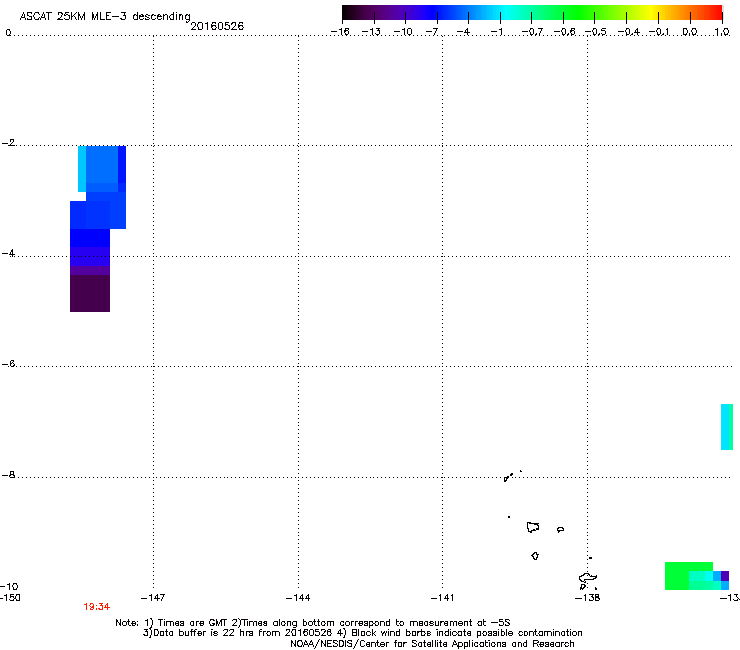Click the NOAA/NESDIS credit line
This screenshot has width=740, height=650.
(432, 644)
